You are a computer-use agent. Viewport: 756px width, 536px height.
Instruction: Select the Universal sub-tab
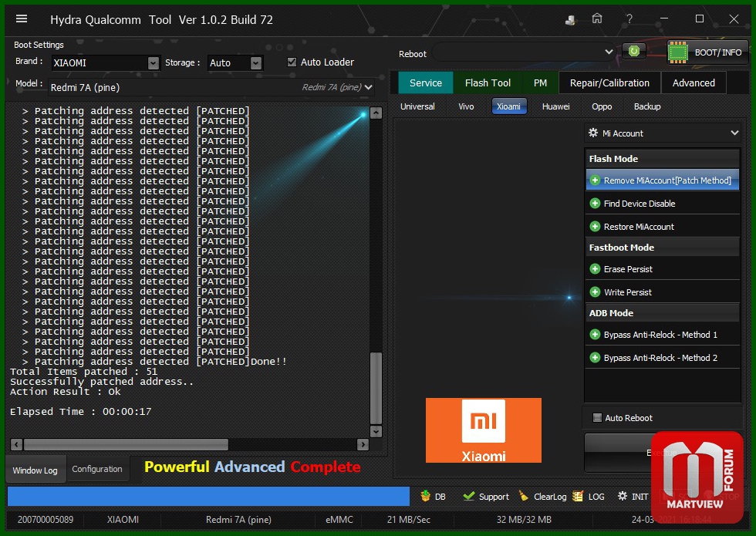pyautogui.click(x=417, y=106)
